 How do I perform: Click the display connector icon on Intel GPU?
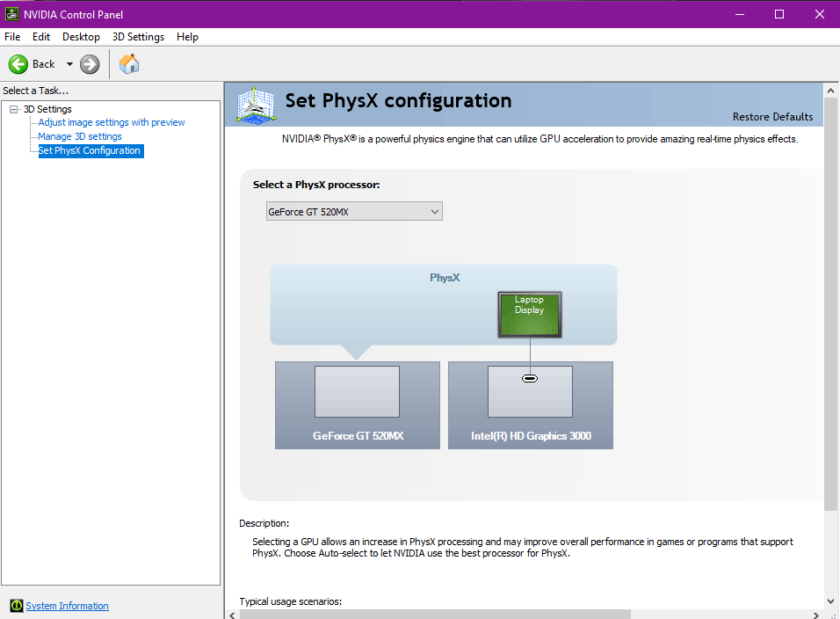click(x=530, y=379)
